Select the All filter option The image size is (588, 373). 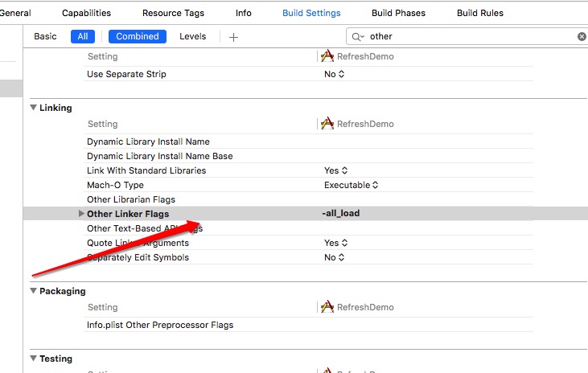[82, 37]
